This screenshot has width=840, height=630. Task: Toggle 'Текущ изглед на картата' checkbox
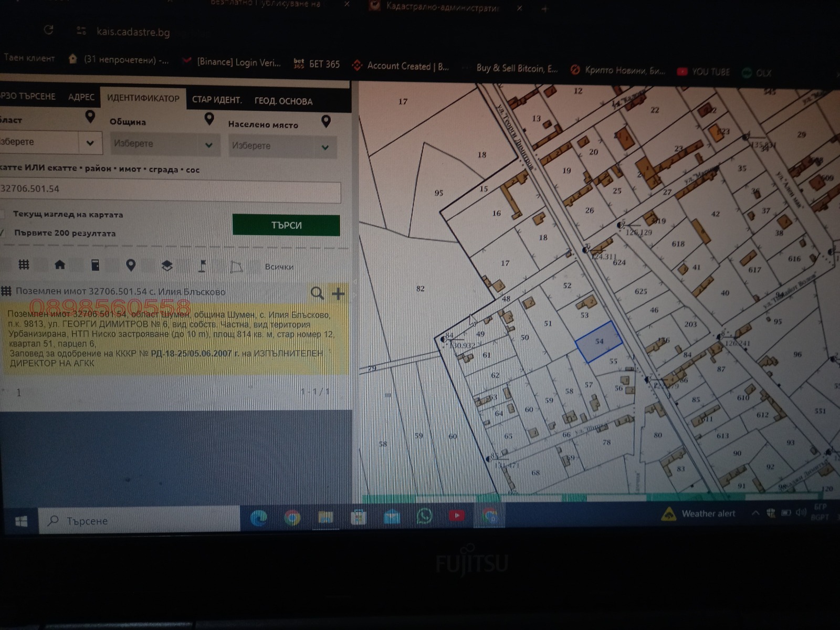point(3,214)
